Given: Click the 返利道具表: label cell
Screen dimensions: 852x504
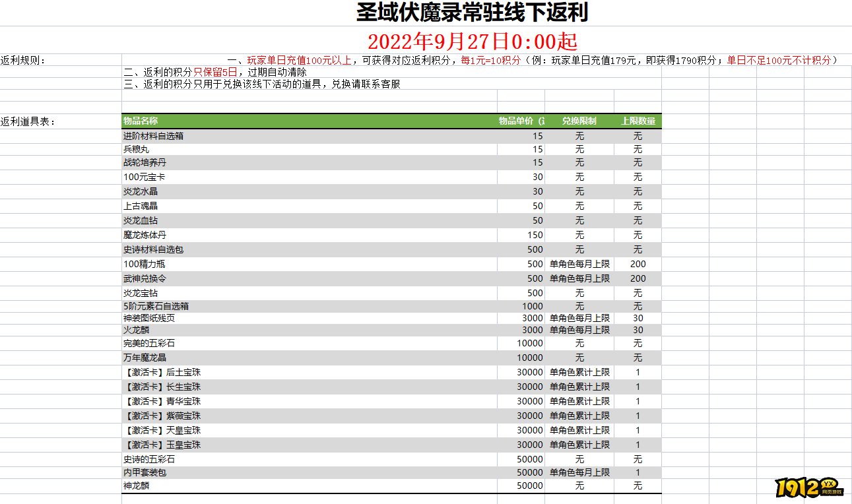Looking at the screenshot, I should click(28, 121).
